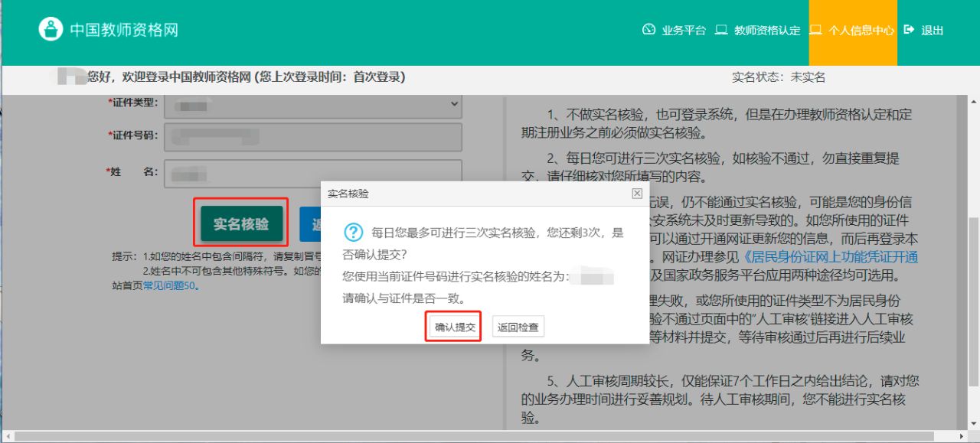Screen dimensions: 980x443
Task: Click the monitor icon beside 教师资格认定
Action: coord(720,31)
